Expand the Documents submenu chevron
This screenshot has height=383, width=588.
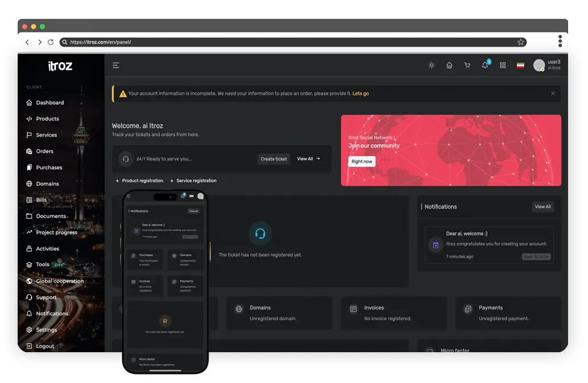[x=94, y=216]
